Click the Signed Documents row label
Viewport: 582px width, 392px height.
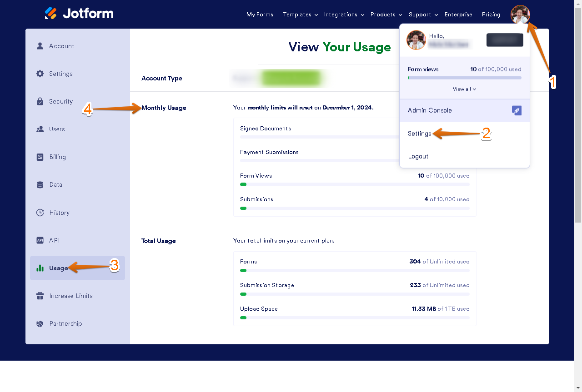click(266, 129)
